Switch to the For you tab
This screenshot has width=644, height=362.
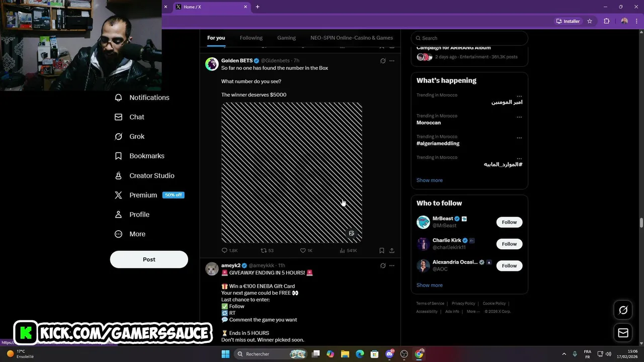point(216,38)
